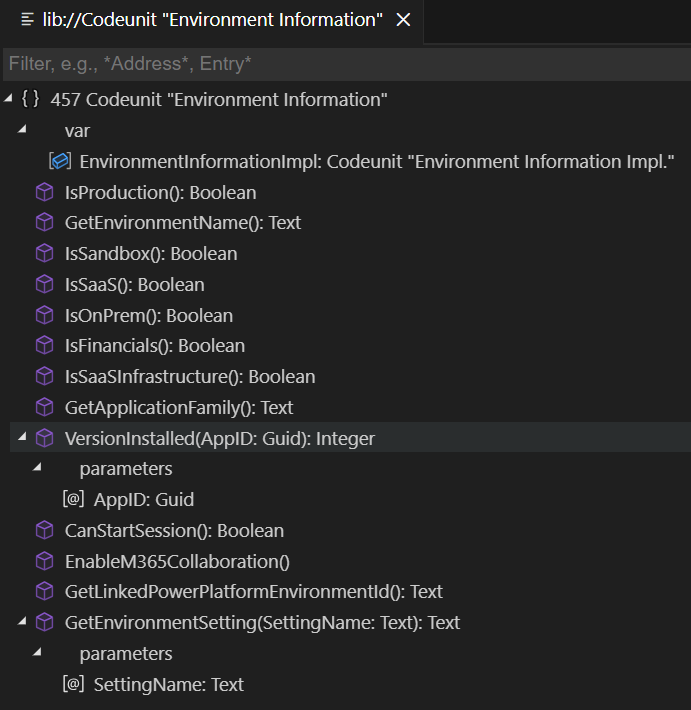Screen dimensions: 691x710
Task: Collapse the 457 Codeunit root node
Action: pos(9,100)
